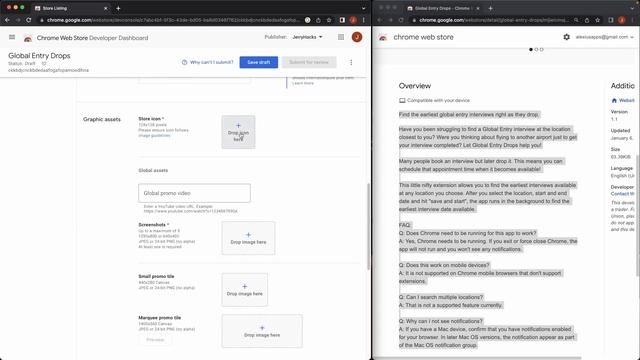Open the Why can't I submit link

[x=212, y=62]
